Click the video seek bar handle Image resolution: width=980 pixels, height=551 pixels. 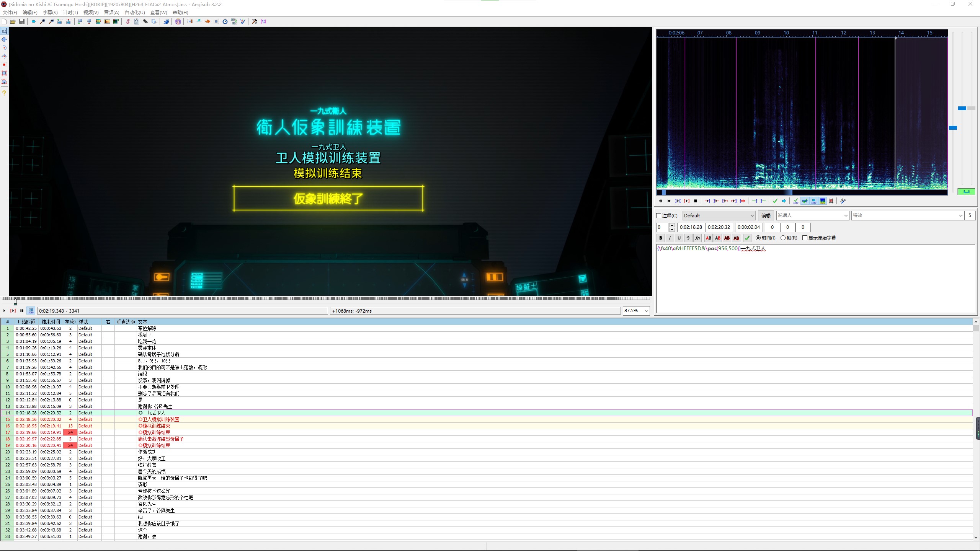(x=15, y=301)
